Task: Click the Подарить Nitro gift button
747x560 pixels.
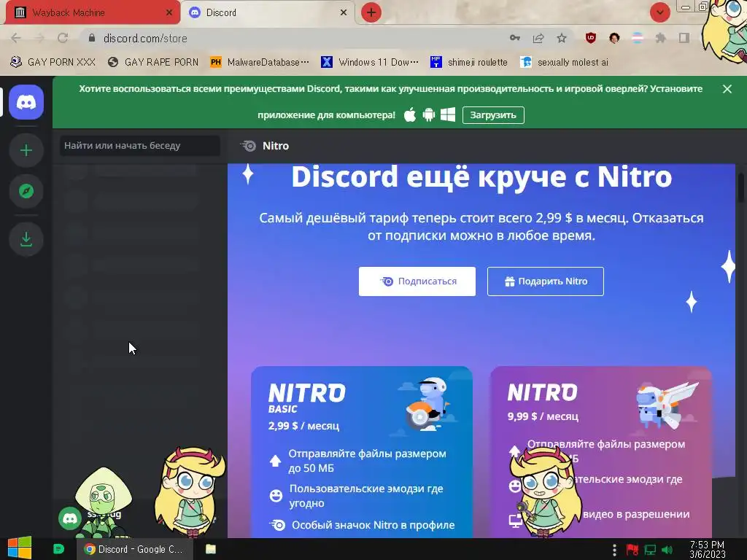Action: pyautogui.click(x=546, y=281)
